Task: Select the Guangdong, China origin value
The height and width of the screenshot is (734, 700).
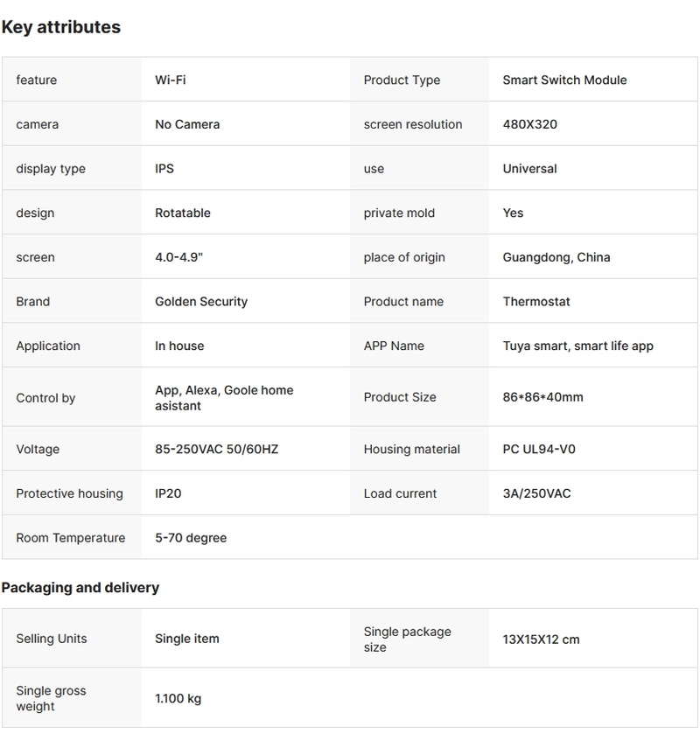Action: tap(556, 257)
